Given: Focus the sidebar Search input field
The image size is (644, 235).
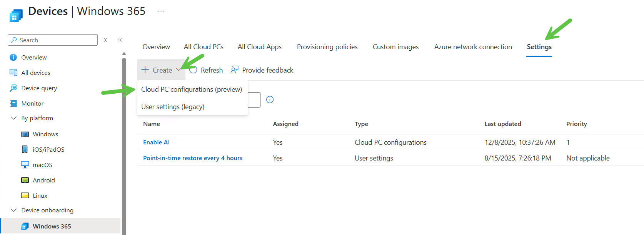Looking at the screenshot, I should coord(53,40).
